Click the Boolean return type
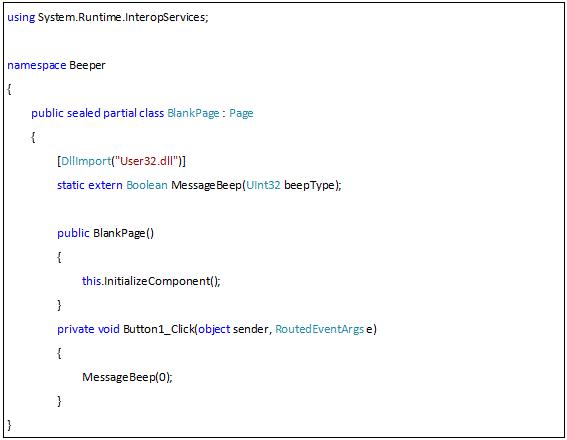Viewport: 567px width, 440px height. [147, 185]
